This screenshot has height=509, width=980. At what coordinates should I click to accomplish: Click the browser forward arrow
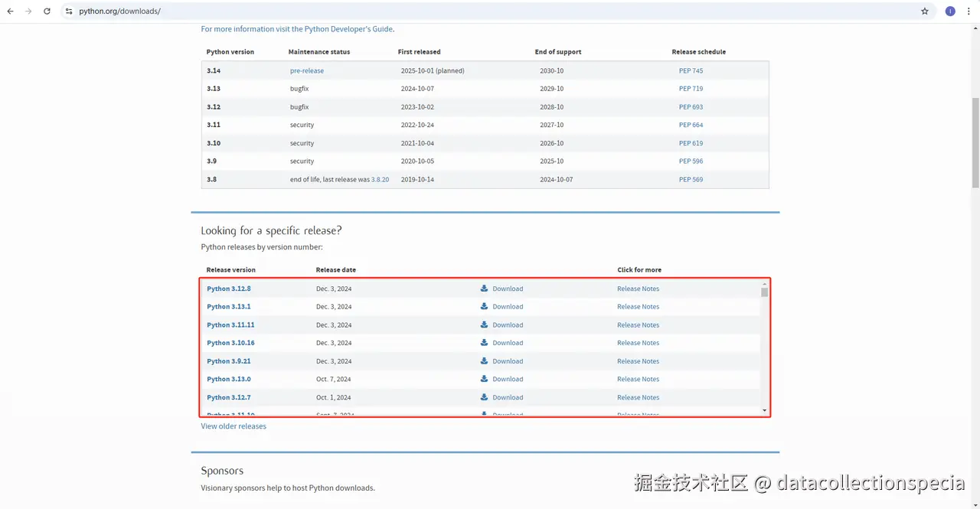[29, 11]
